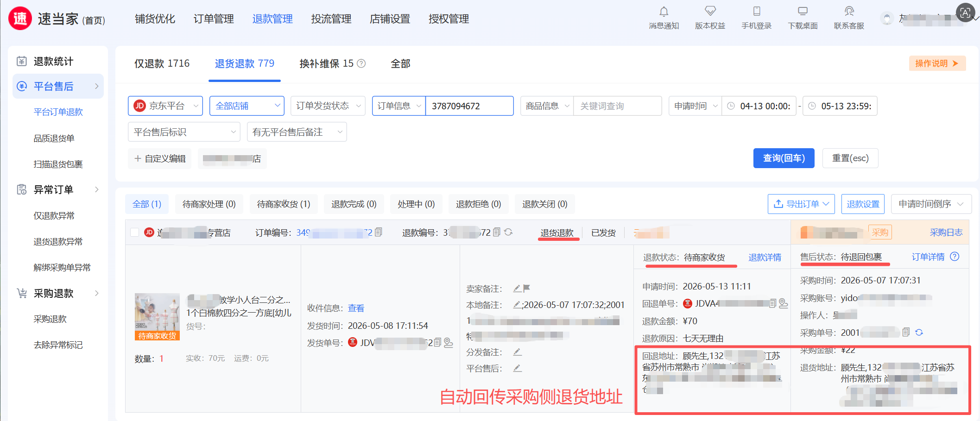Refresh the 退款编号 with refresh icon
Viewport: 980px width, 421px height.
point(508,232)
